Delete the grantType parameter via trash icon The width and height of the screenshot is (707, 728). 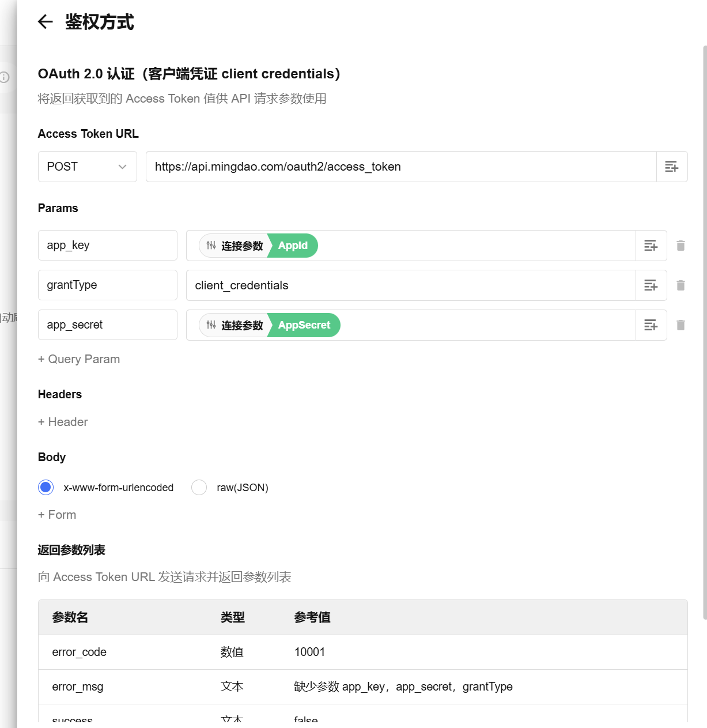click(x=680, y=285)
